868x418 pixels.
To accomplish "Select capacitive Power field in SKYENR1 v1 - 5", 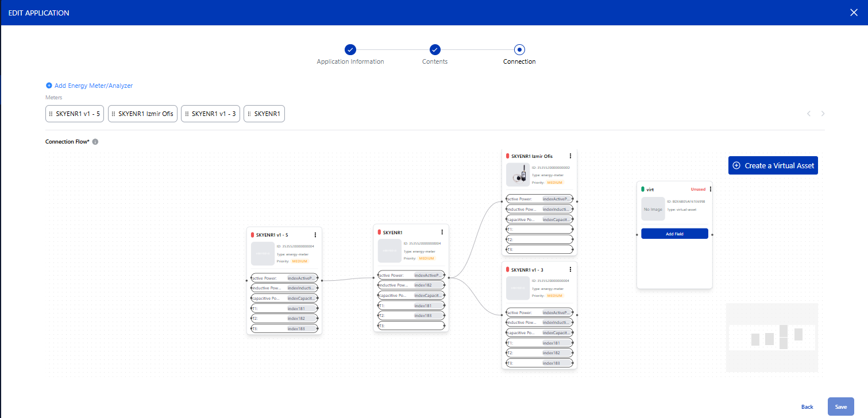I will click(x=284, y=299).
